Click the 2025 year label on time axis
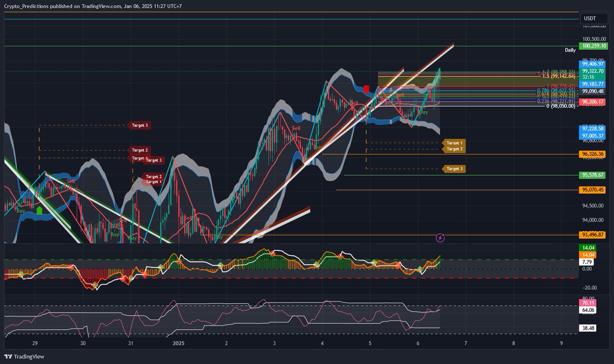This screenshot has height=364, width=614. click(179, 344)
